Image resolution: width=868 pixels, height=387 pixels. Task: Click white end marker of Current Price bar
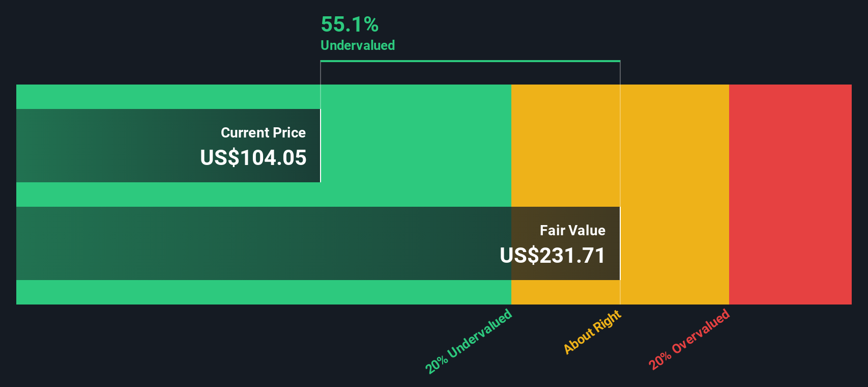click(x=321, y=146)
